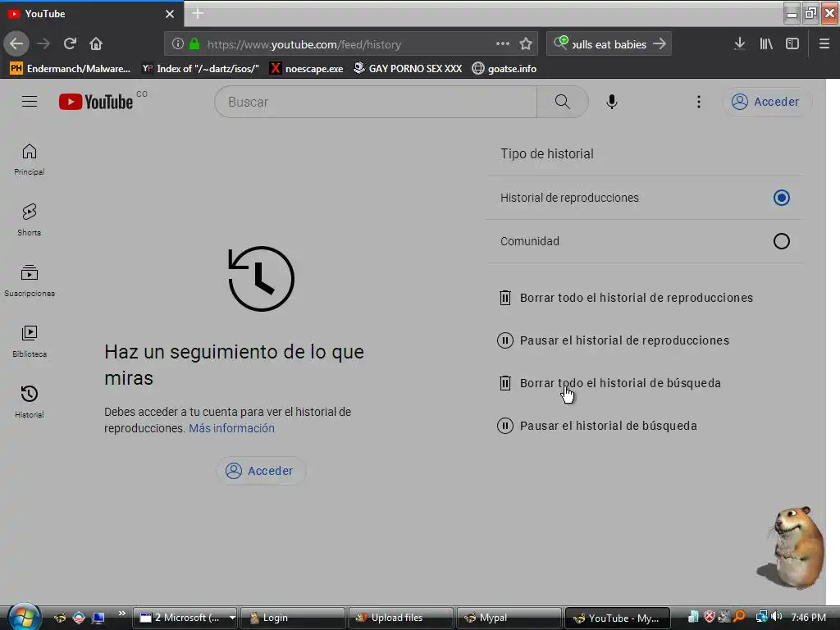Image resolution: width=840 pixels, height=630 pixels.
Task: Open YouTube settings three-dot menu
Action: [x=699, y=102]
